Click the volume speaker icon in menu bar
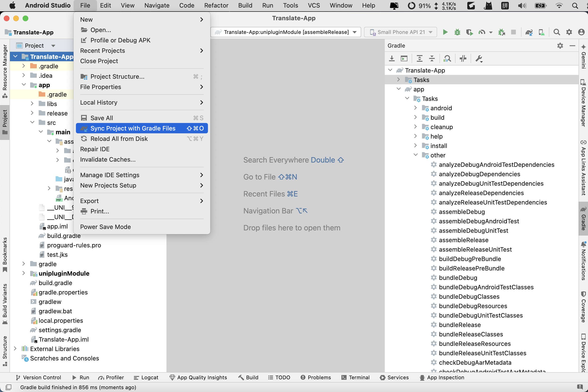This screenshot has width=588, height=392. click(522, 5)
